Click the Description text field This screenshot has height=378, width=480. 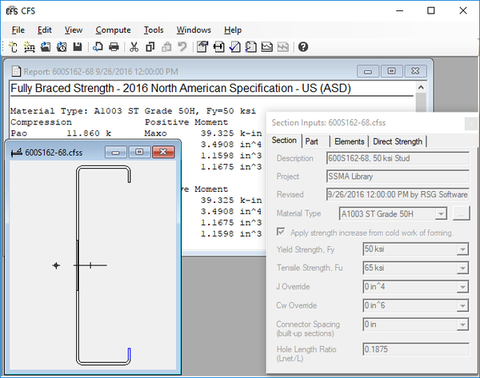[398, 158]
